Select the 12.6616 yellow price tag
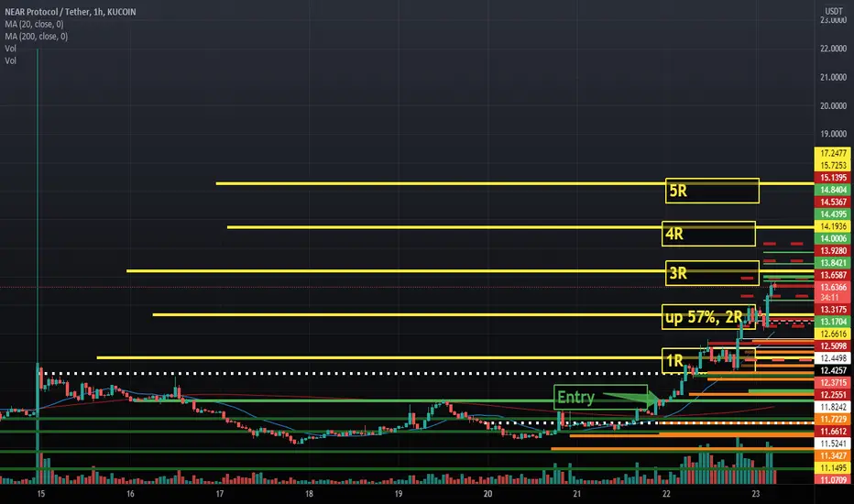Screen dimensions: 854x504 coord(833,334)
